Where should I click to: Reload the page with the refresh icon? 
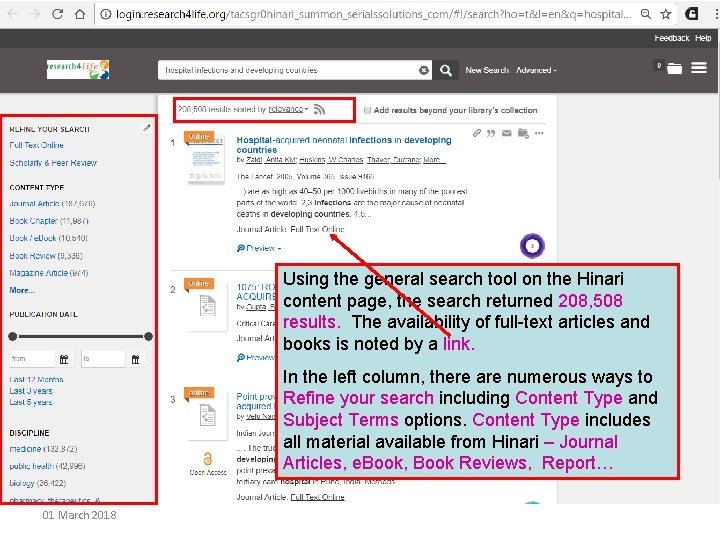click(x=57, y=14)
